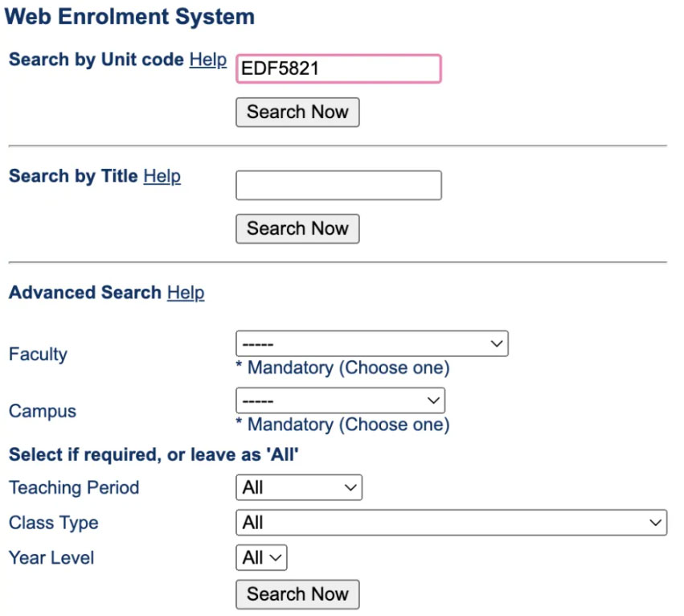The width and height of the screenshot is (684, 616).
Task: Focus the empty Search by Title field
Action: 338,185
